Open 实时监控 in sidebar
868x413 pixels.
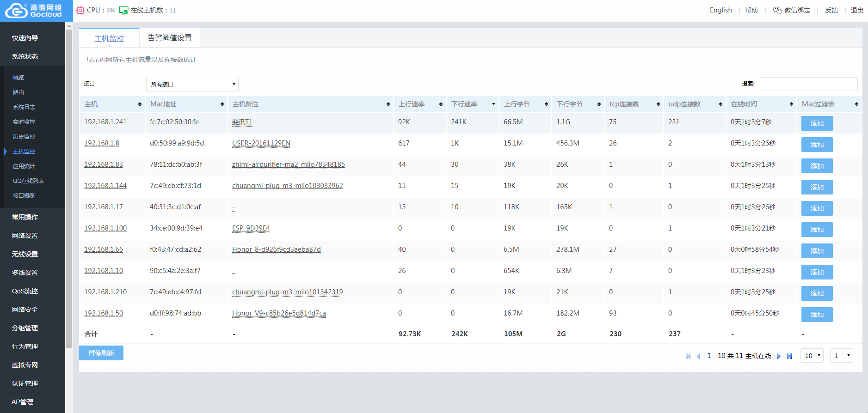click(24, 122)
